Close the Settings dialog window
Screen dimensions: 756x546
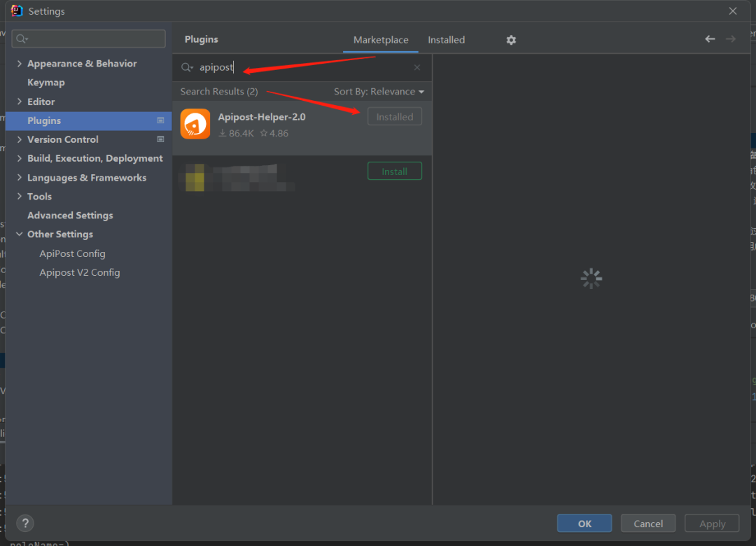(x=733, y=10)
